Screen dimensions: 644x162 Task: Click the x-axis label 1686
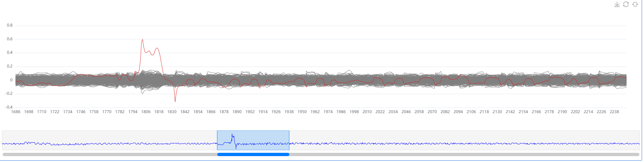point(16,112)
